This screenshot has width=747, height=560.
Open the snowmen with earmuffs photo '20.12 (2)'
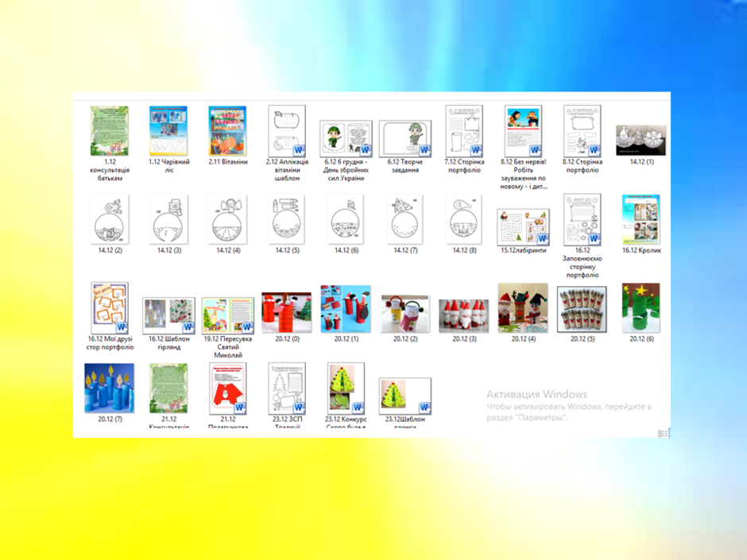405,314
